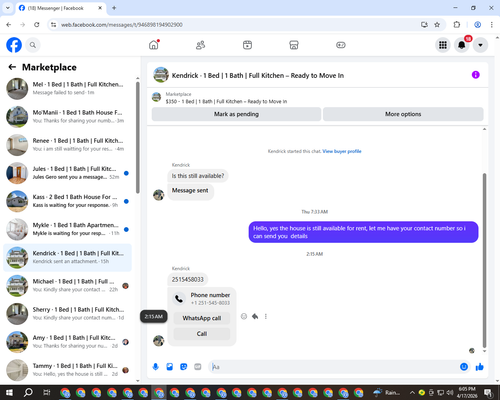Screen dimensions: 500x400
Task: Open Tammy conversation
Action: 67,370
